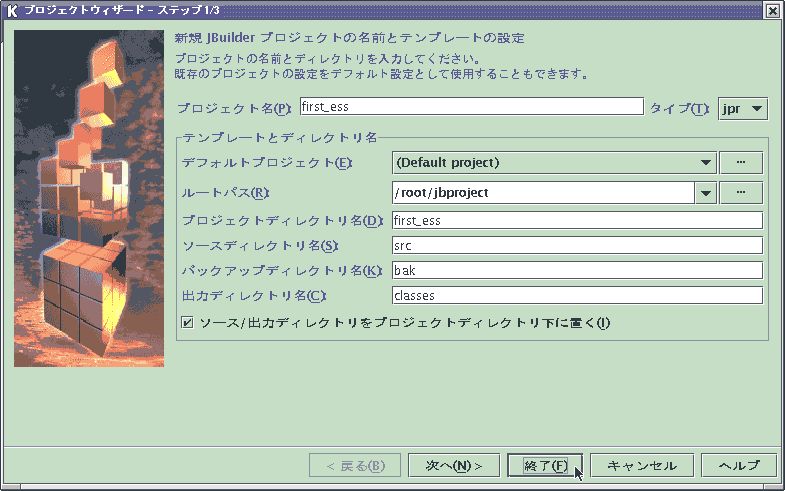Open the root path /root/jbproject dropdown arrow
Viewport: 785px width, 491px height.
click(706, 193)
